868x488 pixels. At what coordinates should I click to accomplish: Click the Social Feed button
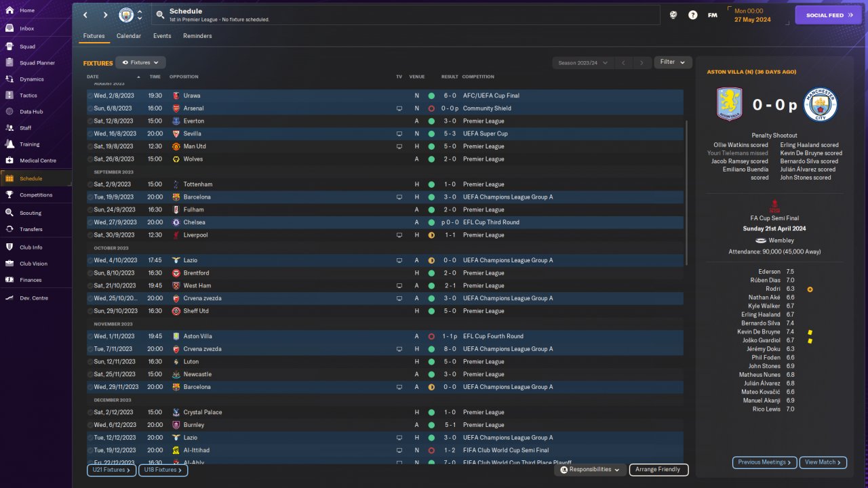827,15
